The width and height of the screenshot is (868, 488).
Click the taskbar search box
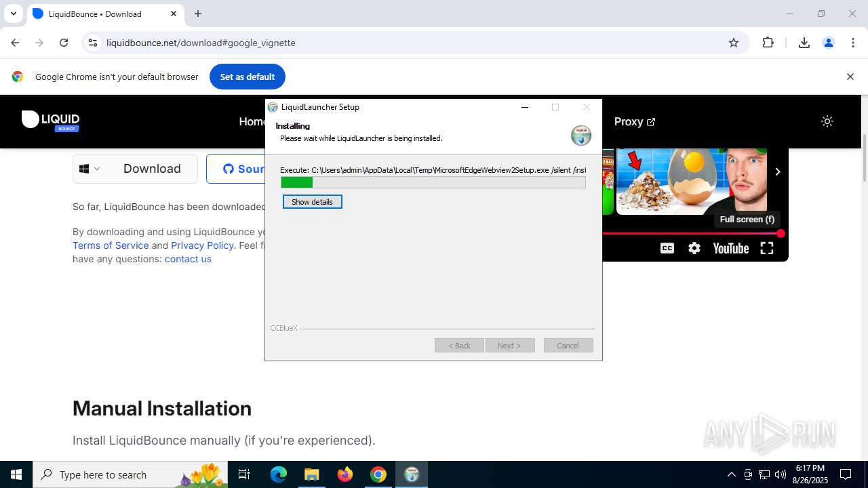coord(130,474)
